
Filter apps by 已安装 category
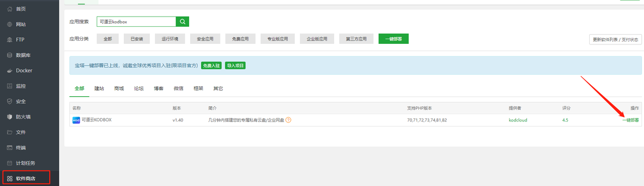click(x=137, y=39)
